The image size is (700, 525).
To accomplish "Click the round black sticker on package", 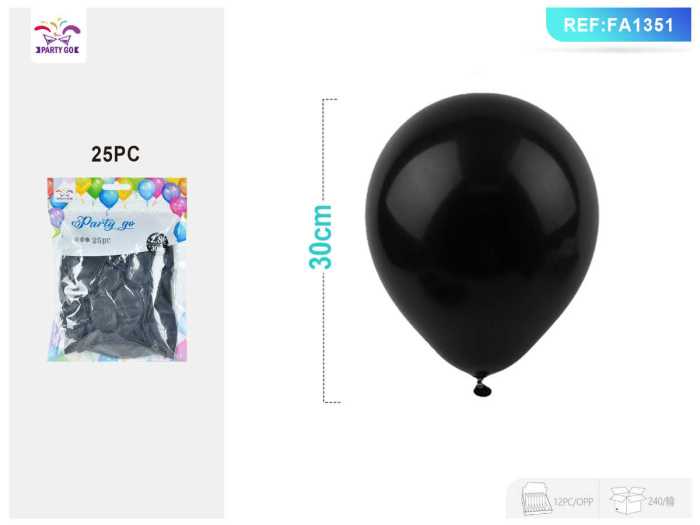I will coord(157,242).
